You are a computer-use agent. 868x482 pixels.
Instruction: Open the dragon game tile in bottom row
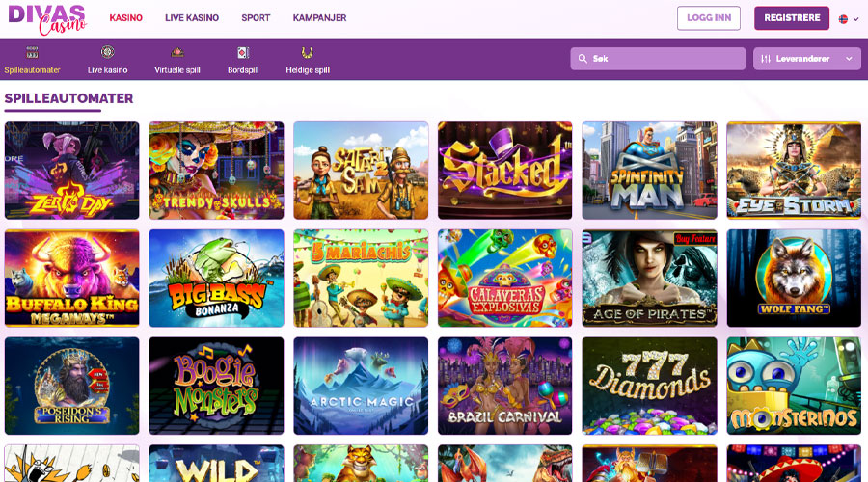click(504, 464)
